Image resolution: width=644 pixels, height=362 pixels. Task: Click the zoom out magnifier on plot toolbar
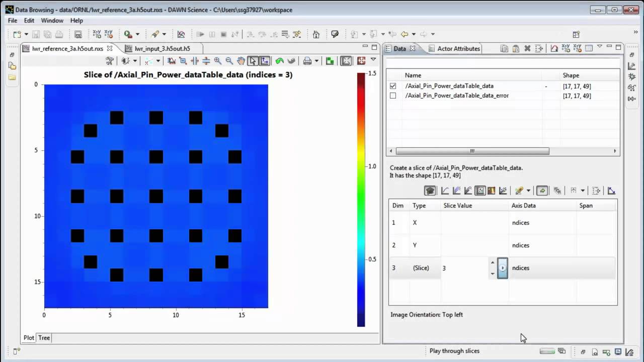[229, 61]
